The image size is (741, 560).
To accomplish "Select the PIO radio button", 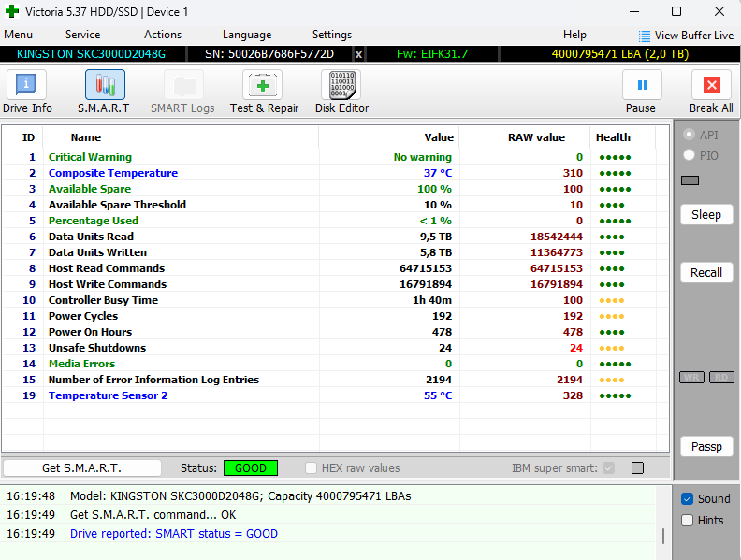I will pos(690,155).
